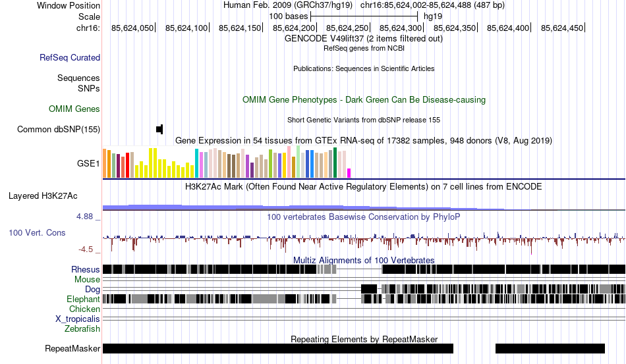Click the Rhesus alignment row label

click(x=86, y=269)
